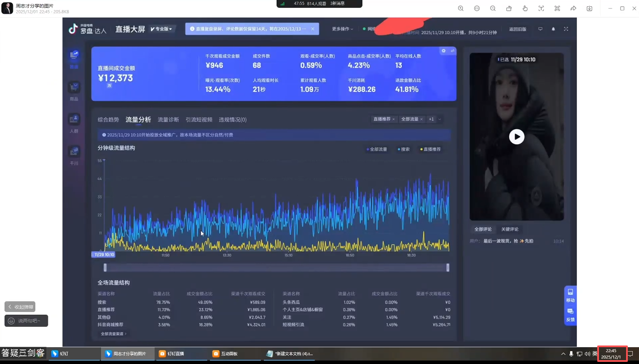639x364 pixels.
Task: Expand the 更多操作 dropdown menu
Action: coord(342,29)
